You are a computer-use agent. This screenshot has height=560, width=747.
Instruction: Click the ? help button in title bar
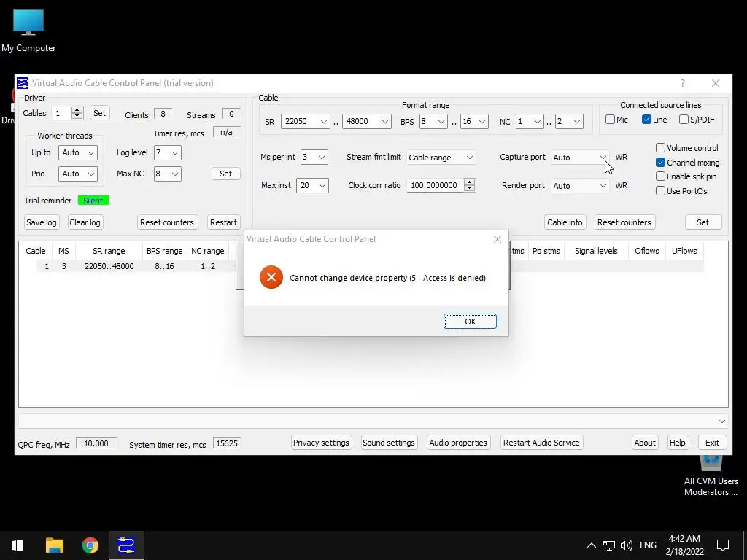(x=683, y=83)
